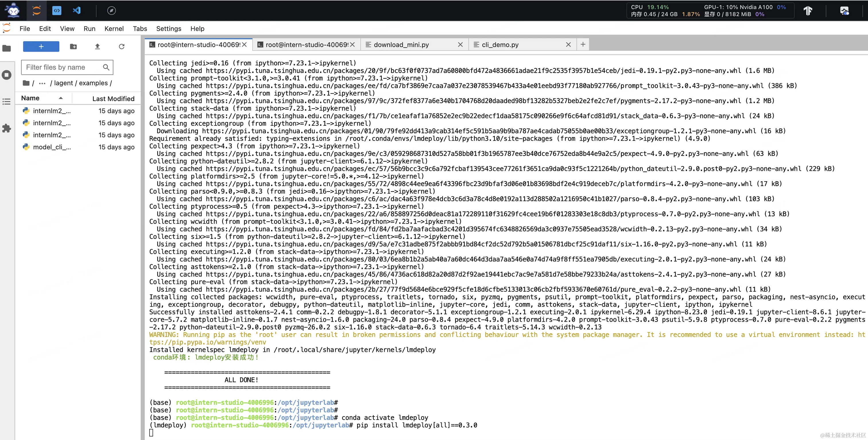Switch to the download_mini.py tab

(401, 45)
